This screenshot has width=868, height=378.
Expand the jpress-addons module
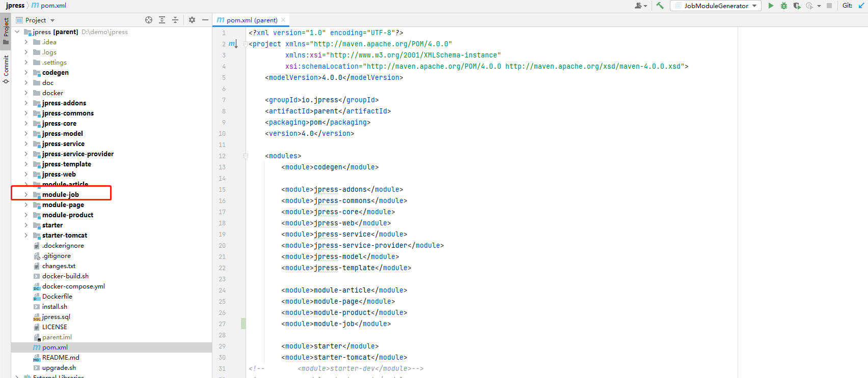pyautogui.click(x=26, y=103)
